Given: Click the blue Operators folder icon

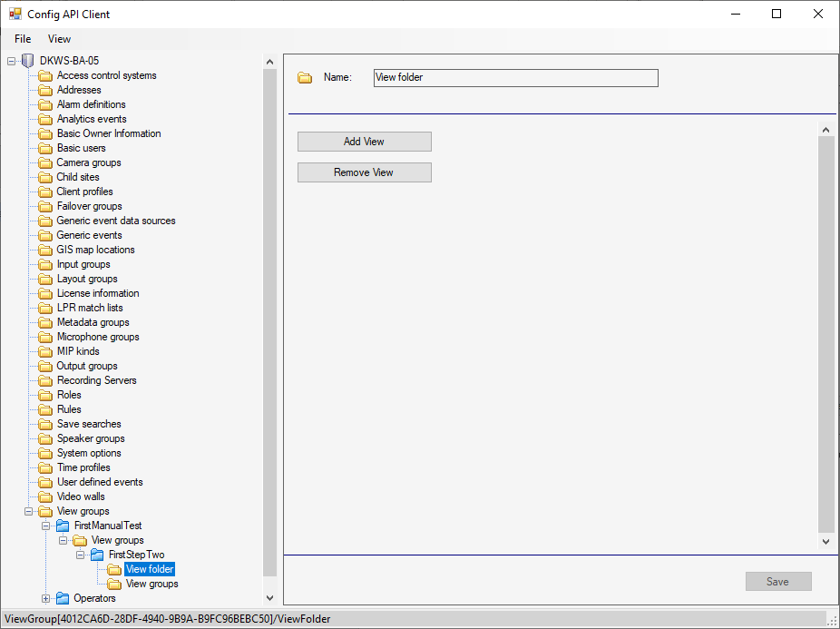Looking at the screenshot, I should pyautogui.click(x=63, y=598).
